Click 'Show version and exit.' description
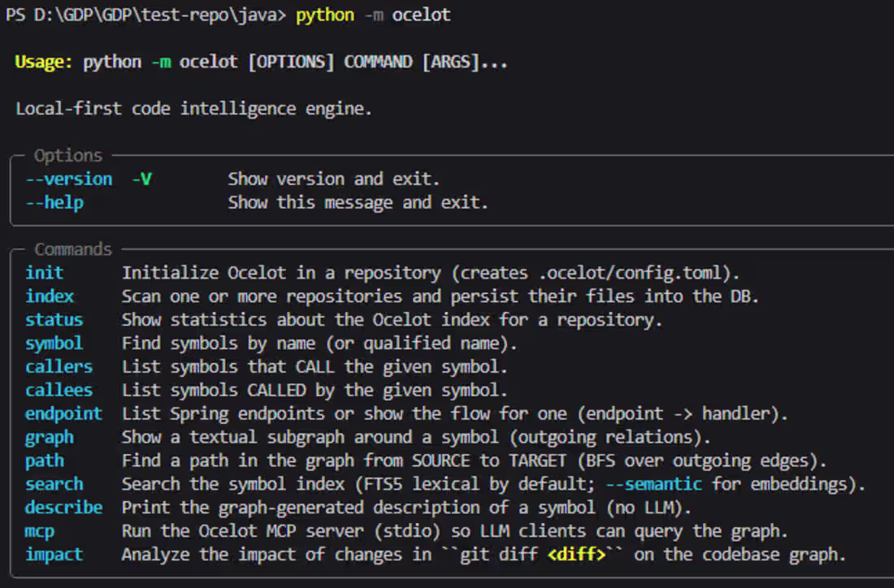The height and width of the screenshot is (588, 894). (334, 179)
